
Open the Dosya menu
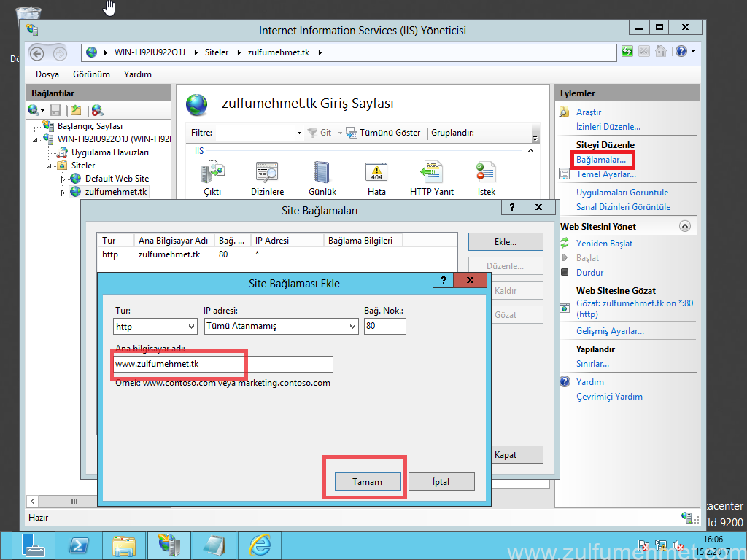click(47, 74)
